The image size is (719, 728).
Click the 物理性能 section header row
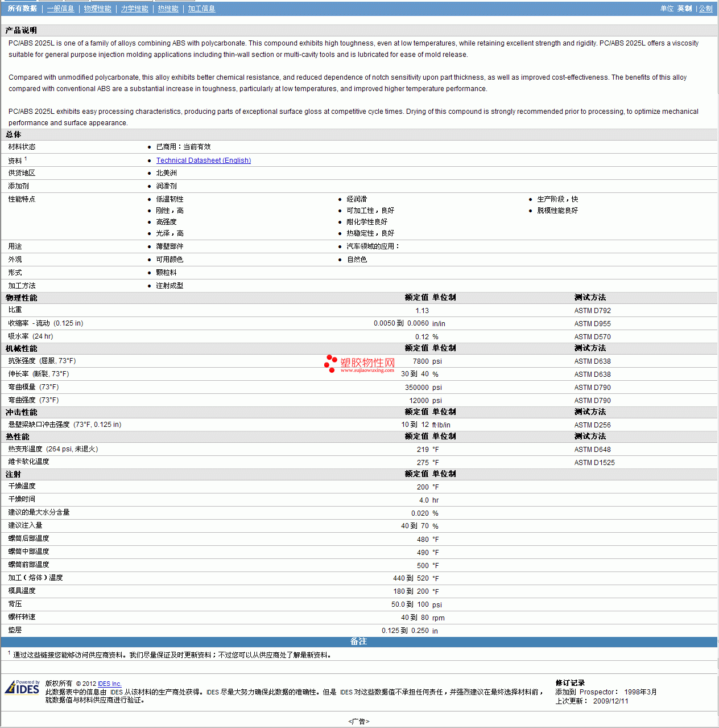pyautogui.click(x=359, y=298)
